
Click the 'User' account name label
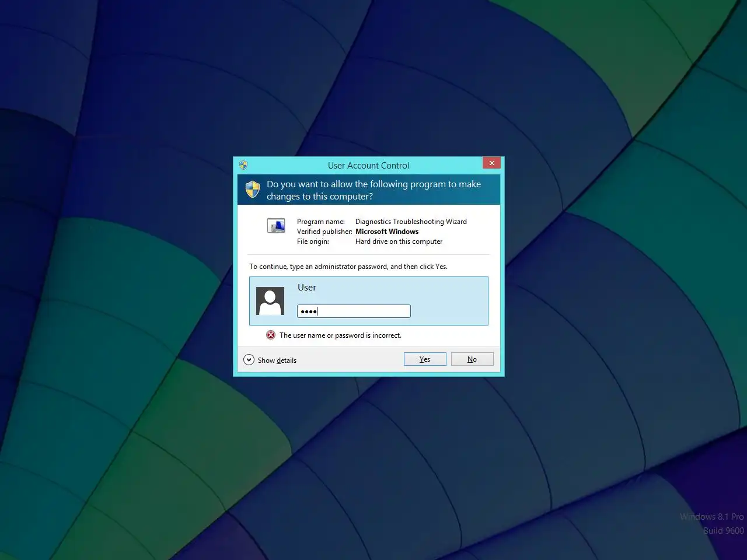tap(307, 288)
